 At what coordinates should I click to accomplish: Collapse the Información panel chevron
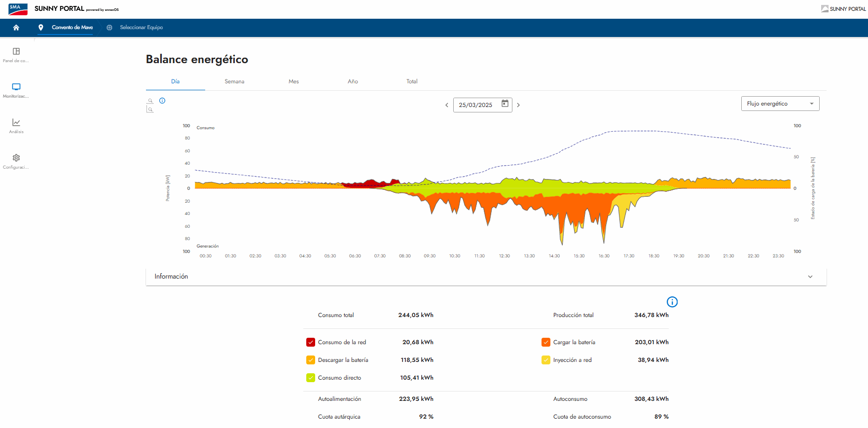[810, 277]
